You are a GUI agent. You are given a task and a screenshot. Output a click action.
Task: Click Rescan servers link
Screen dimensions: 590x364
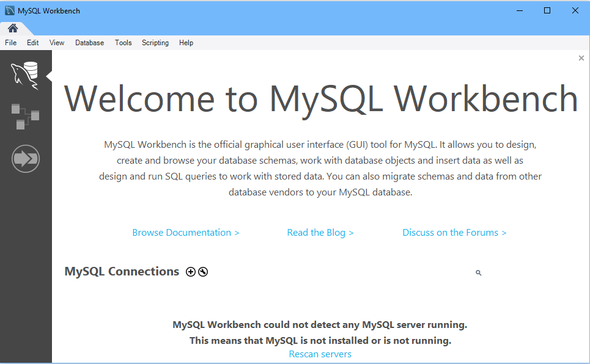point(320,354)
